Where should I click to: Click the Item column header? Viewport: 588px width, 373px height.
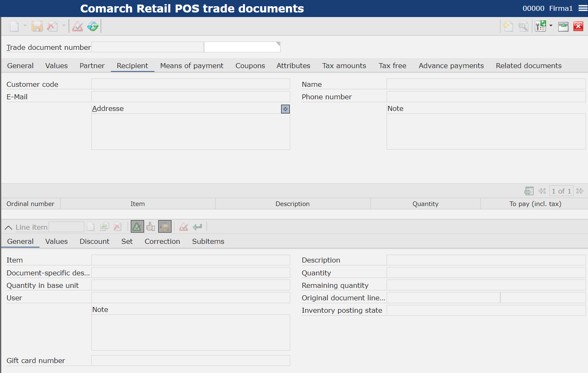tap(137, 204)
